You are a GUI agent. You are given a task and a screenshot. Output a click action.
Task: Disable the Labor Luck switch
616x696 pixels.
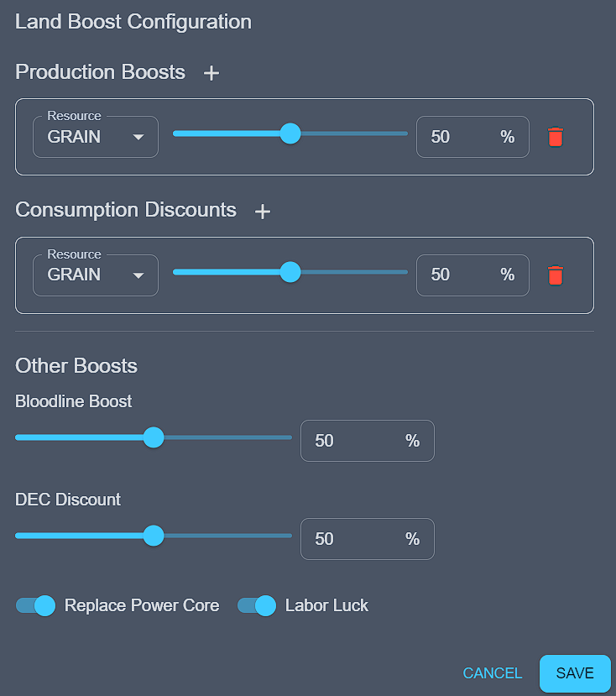(257, 605)
